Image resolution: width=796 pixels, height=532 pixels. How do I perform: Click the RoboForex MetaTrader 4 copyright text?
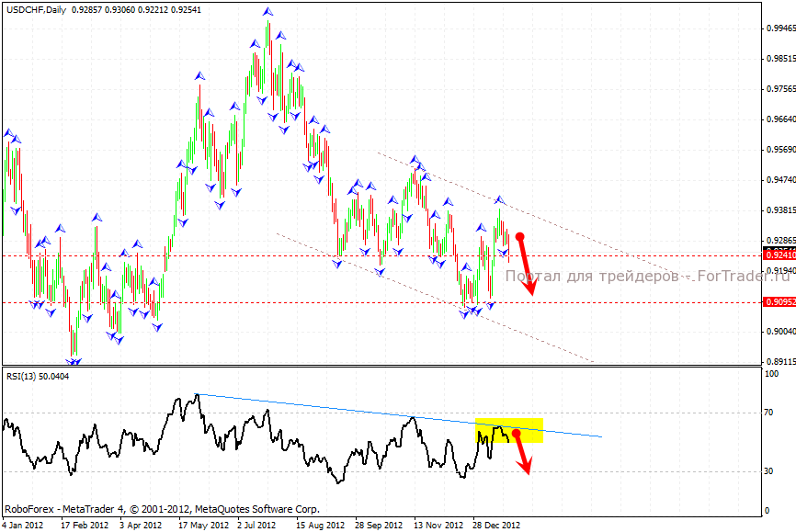tap(162, 508)
